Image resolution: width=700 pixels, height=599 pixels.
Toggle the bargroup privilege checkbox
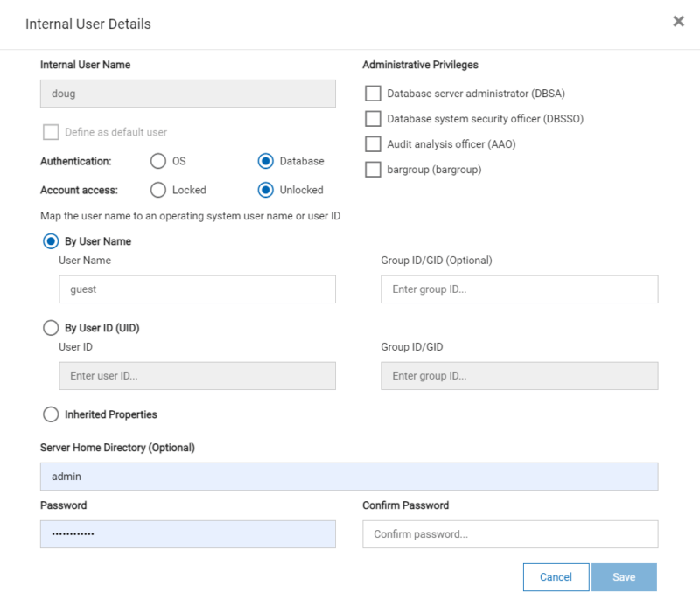click(374, 169)
